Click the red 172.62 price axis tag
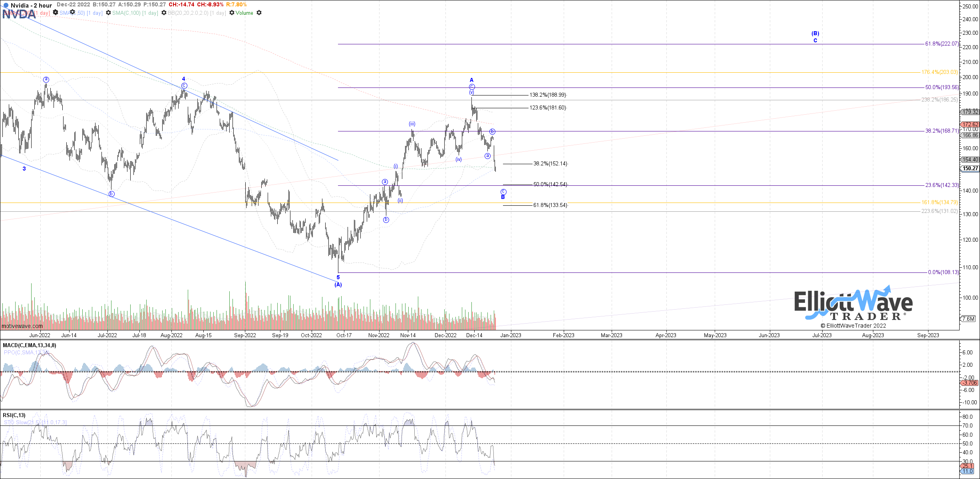 click(x=970, y=125)
